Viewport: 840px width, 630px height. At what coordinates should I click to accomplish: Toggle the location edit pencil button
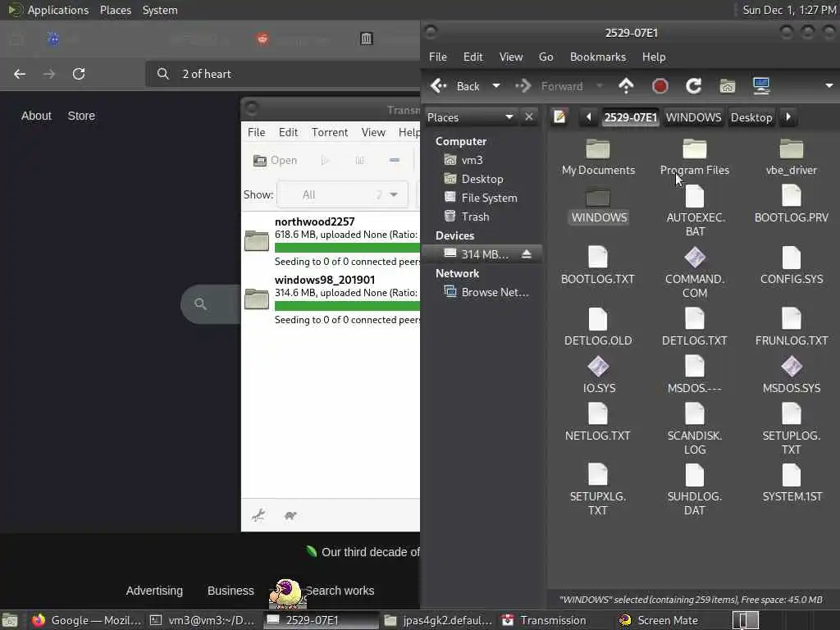(x=559, y=116)
